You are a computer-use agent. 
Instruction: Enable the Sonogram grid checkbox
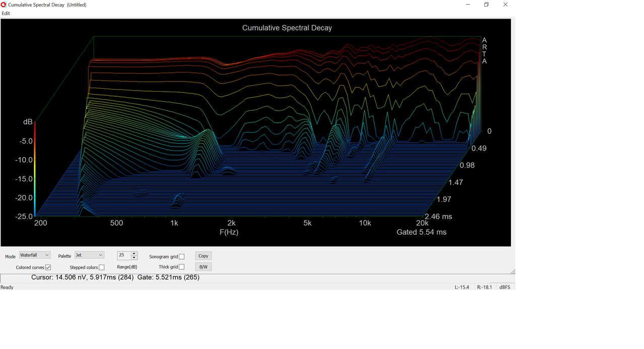pos(182,257)
